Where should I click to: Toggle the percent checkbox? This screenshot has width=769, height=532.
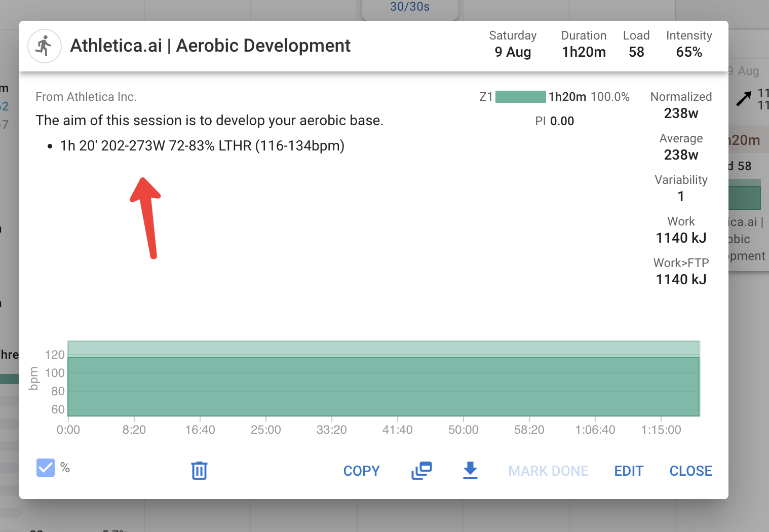[x=46, y=468]
